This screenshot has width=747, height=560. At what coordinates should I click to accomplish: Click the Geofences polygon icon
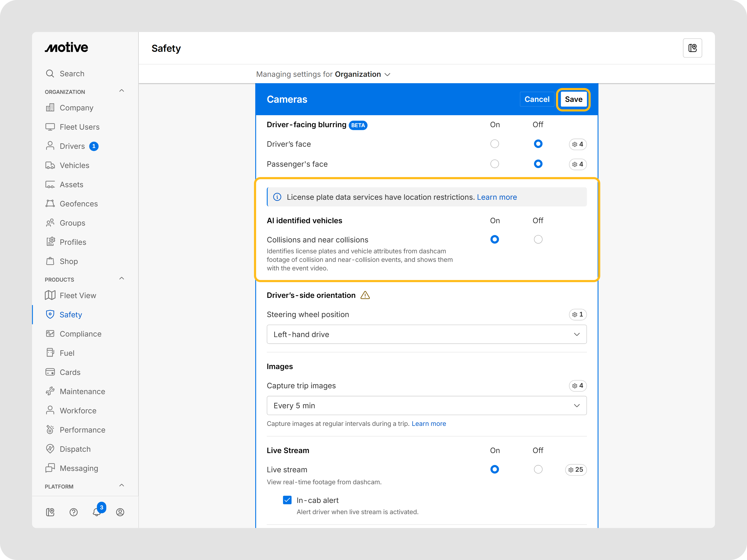click(x=50, y=203)
